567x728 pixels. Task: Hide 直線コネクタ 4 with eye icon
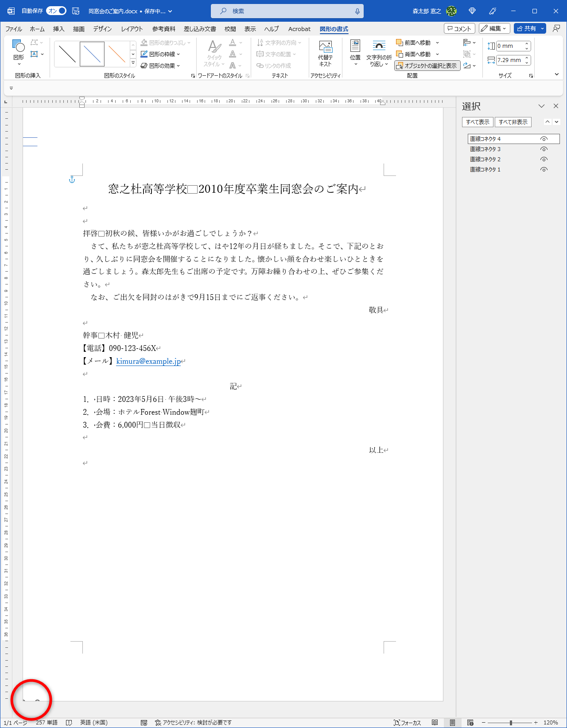[544, 139]
